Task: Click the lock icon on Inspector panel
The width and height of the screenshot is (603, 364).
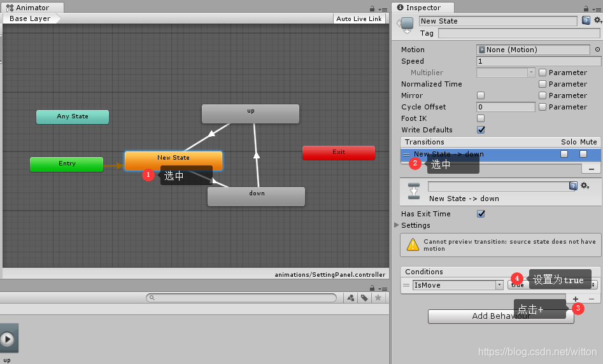Action: pos(586,8)
